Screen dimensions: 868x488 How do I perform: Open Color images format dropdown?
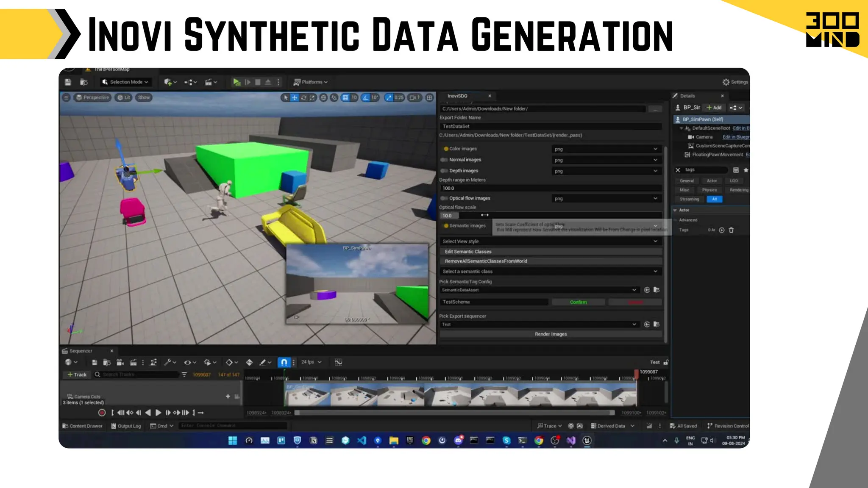[x=606, y=149]
